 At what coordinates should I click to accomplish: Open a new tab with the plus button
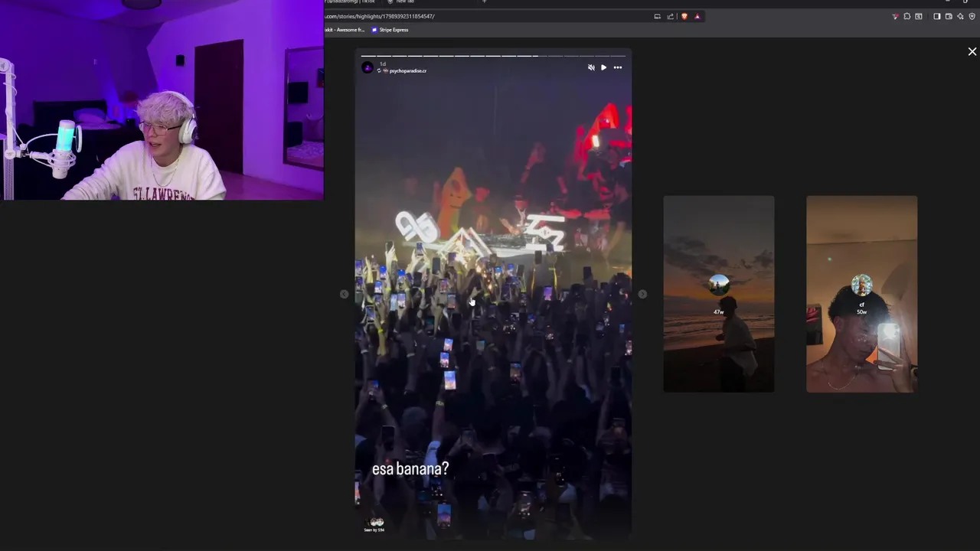click(x=484, y=2)
